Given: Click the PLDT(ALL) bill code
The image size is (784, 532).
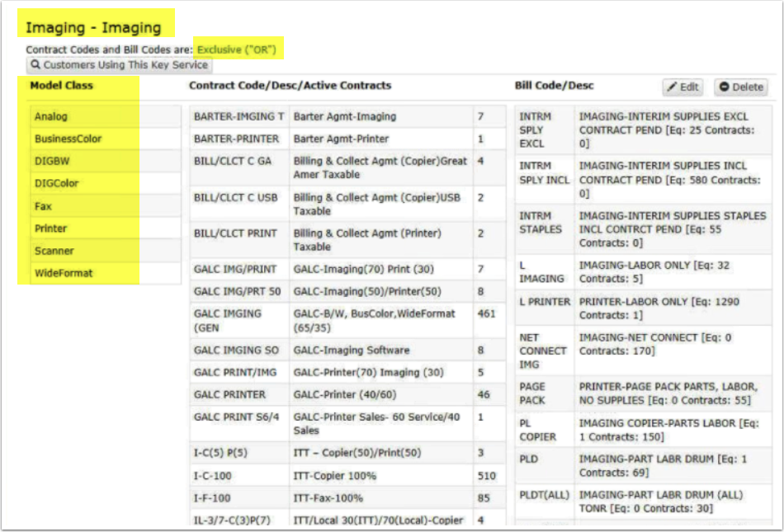Looking at the screenshot, I should 545,495.
